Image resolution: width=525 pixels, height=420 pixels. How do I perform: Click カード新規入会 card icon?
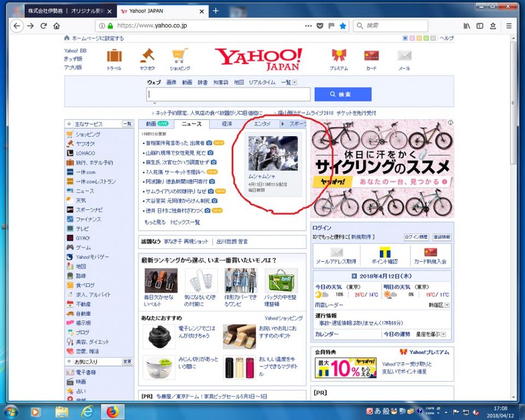pos(431,252)
